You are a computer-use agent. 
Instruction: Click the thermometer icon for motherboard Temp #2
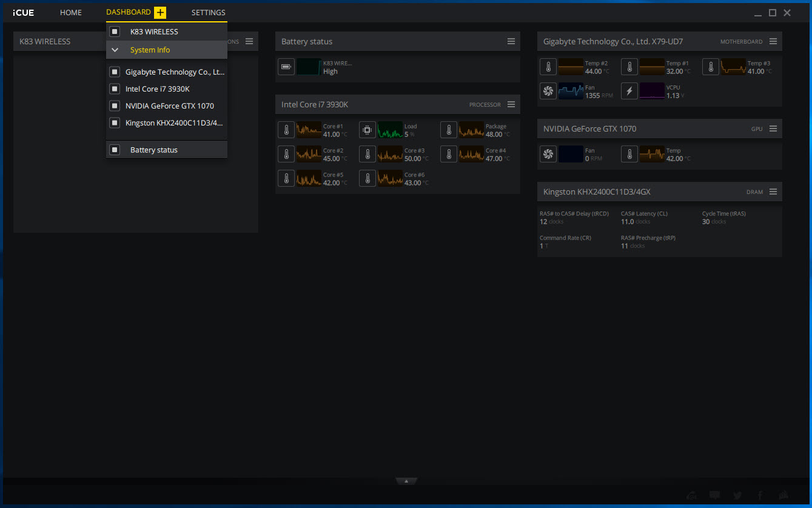(x=548, y=67)
